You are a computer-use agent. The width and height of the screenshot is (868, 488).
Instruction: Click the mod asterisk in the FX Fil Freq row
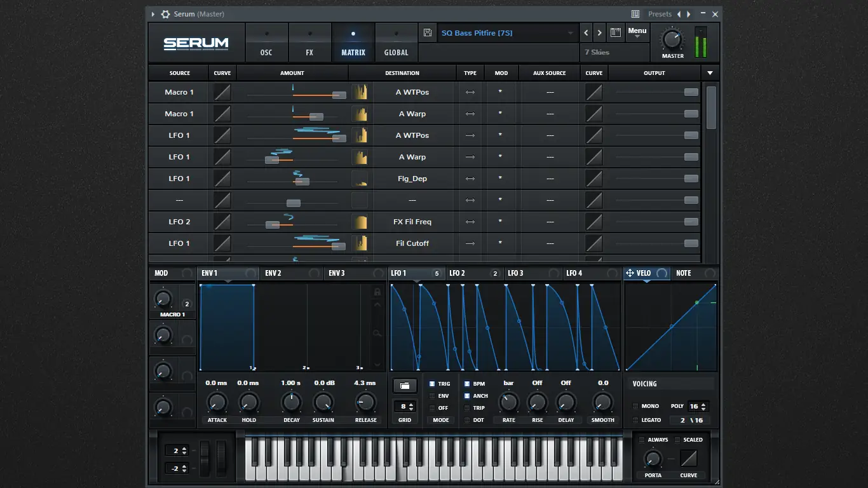pos(501,222)
